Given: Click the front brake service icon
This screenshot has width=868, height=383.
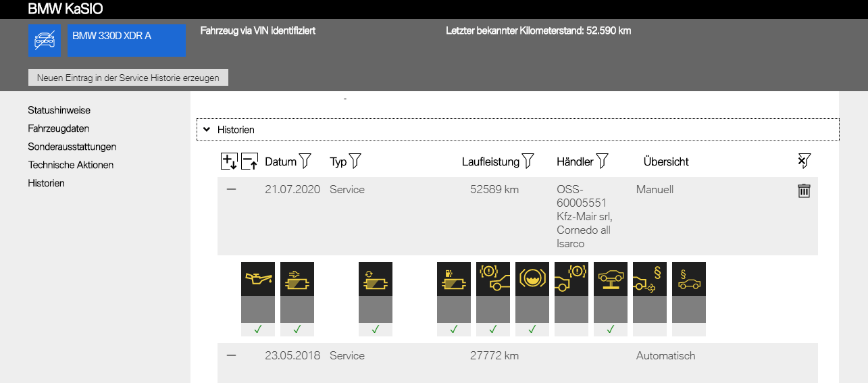Looking at the screenshot, I should [493, 279].
